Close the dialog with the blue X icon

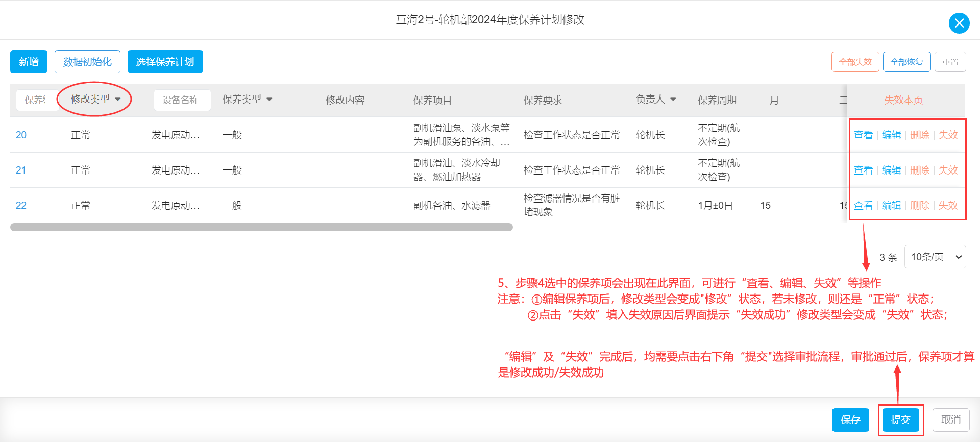[x=959, y=23]
